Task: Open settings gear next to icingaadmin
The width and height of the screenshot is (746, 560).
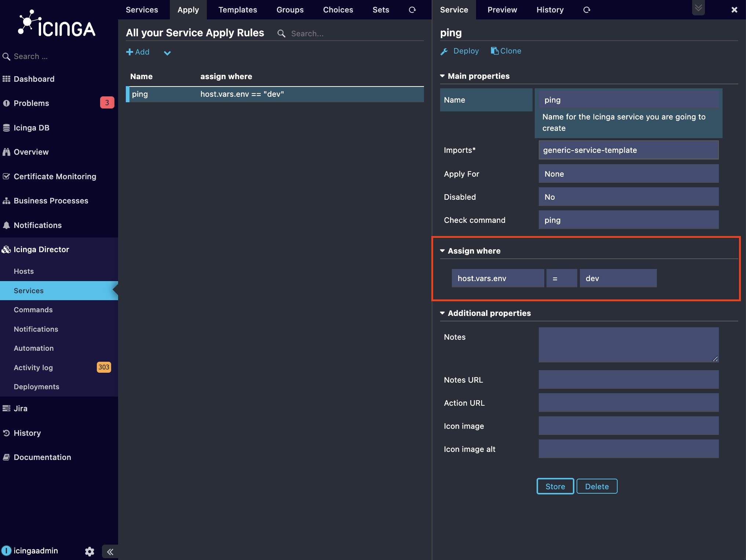Action: 89,551
